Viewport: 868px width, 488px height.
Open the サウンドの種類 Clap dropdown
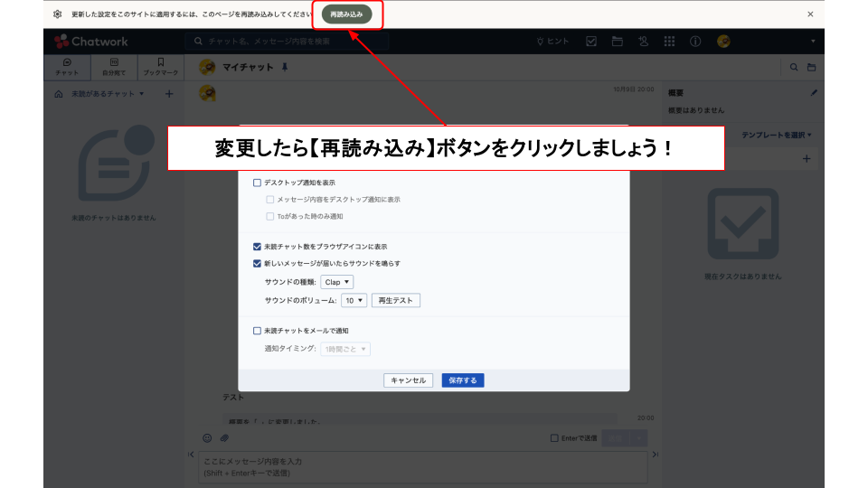[336, 282]
